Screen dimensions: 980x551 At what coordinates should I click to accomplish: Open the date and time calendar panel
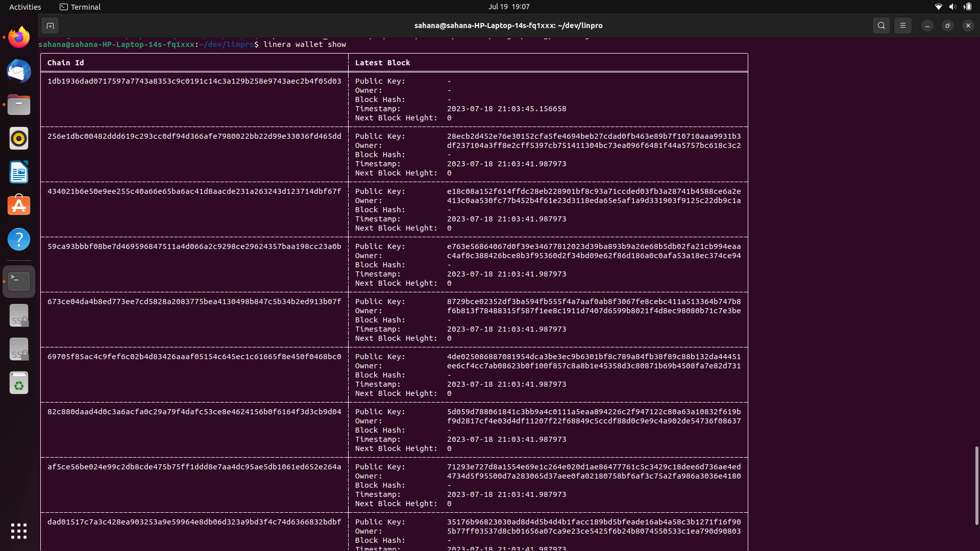click(x=508, y=7)
